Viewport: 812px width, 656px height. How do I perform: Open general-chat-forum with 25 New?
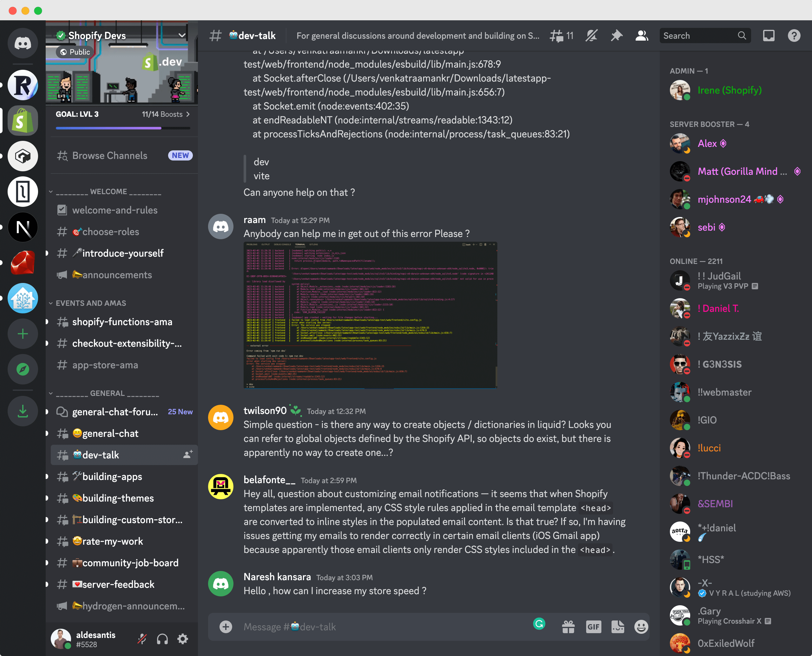124,412
